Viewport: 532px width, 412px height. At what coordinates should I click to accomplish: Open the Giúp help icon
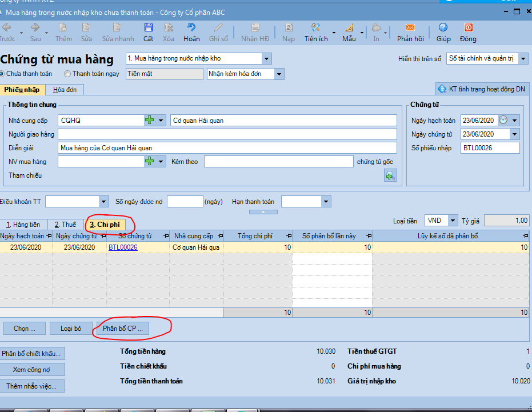click(x=443, y=33)
